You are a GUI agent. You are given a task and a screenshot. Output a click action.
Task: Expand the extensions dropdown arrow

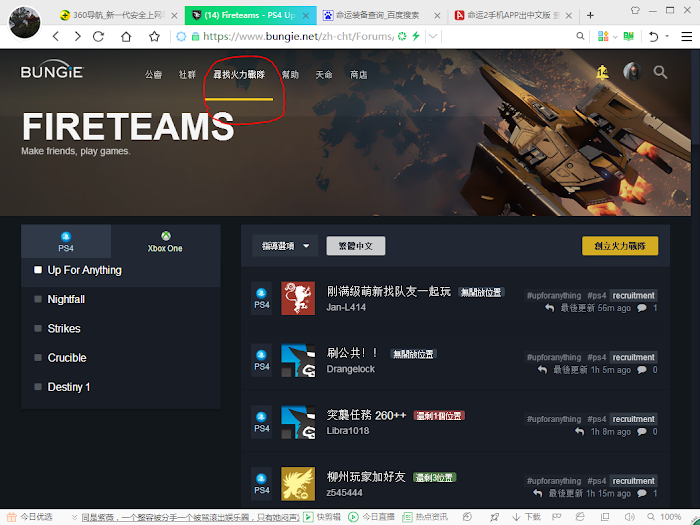point(615,37)
